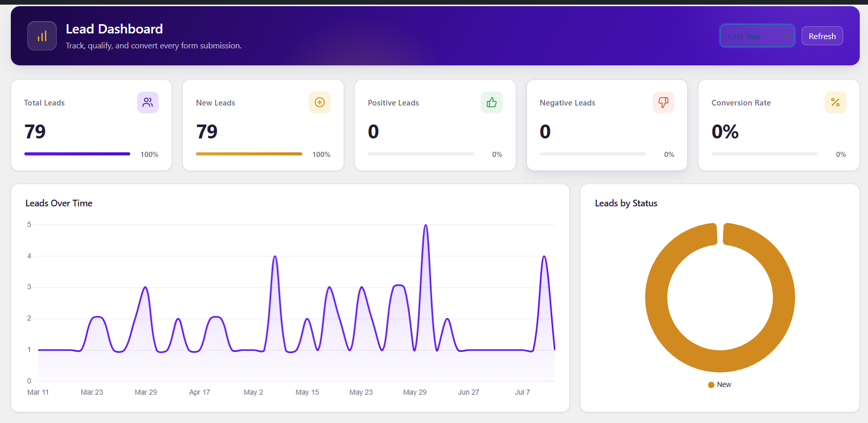Click the May 29 axis label
The width and height of the screenshot is (868, 423).
pos(415,392)
